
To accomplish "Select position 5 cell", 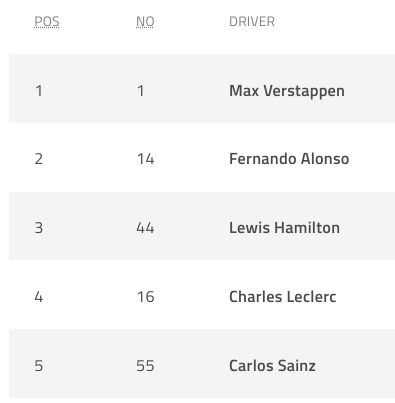I will click(39, 366).
